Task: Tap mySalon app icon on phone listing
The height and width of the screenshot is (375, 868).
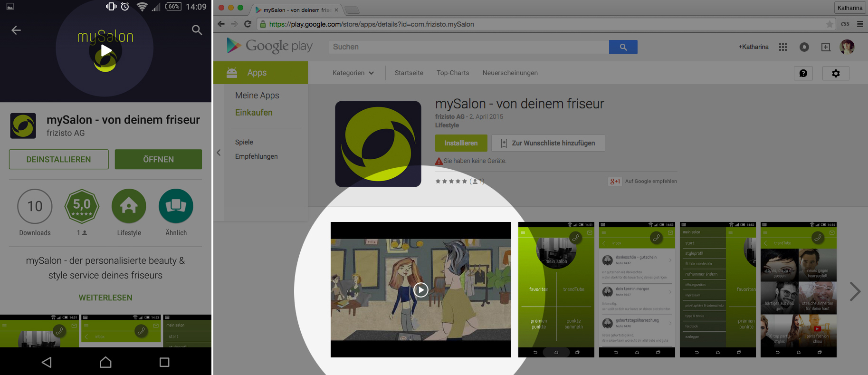Action: (23, 125)
